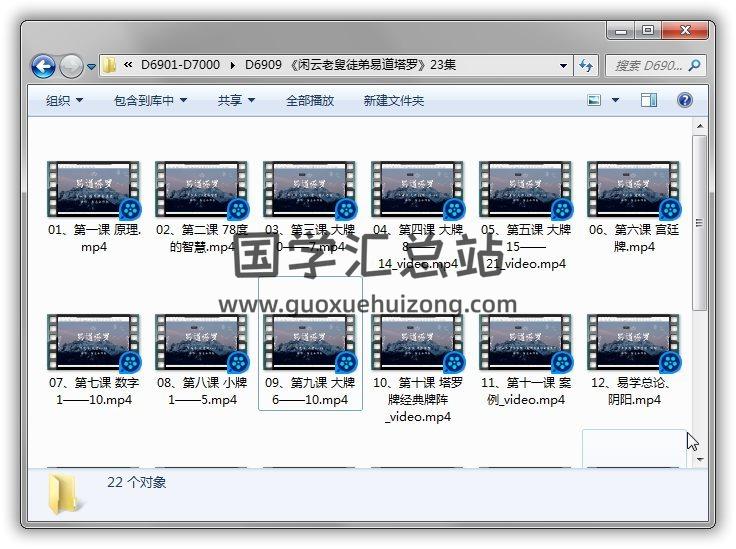Click the change view icon

(x=595, y=100)
